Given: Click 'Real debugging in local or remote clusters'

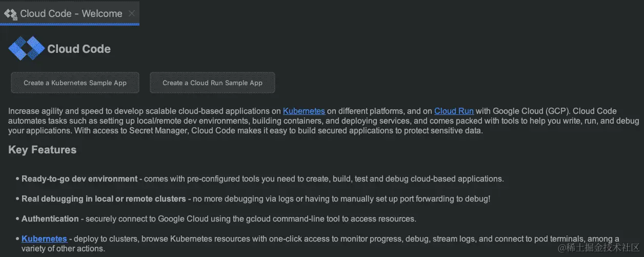Looking at the screenshot, I should [x=104, y=199].
